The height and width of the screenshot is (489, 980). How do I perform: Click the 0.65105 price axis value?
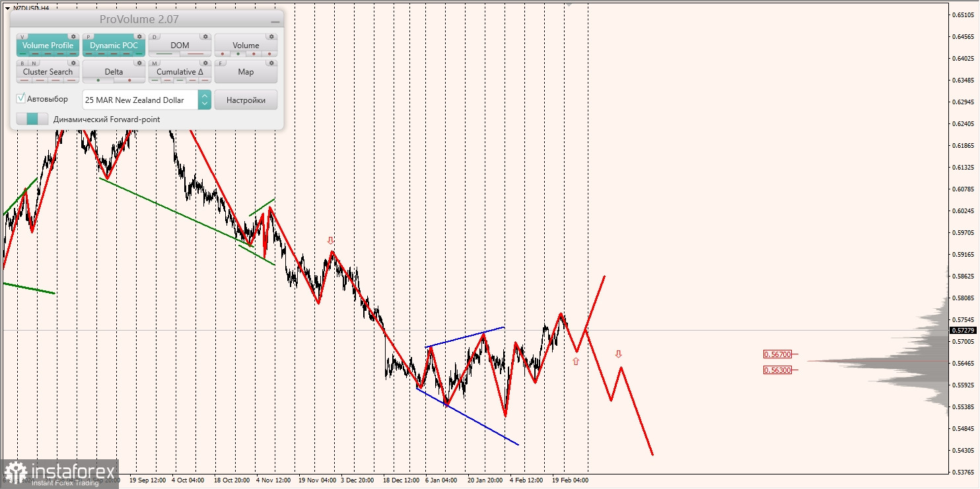point(964,15)
